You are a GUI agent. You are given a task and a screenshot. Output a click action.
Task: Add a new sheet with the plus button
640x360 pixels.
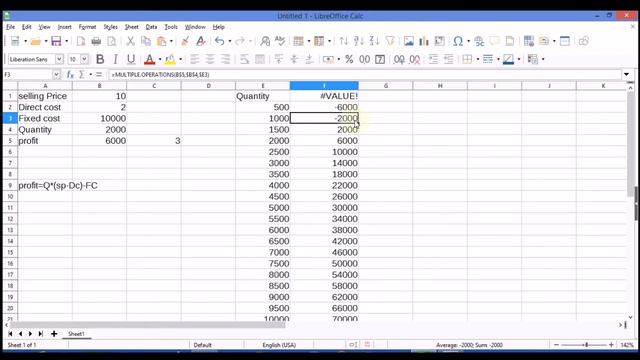[54, 334]
